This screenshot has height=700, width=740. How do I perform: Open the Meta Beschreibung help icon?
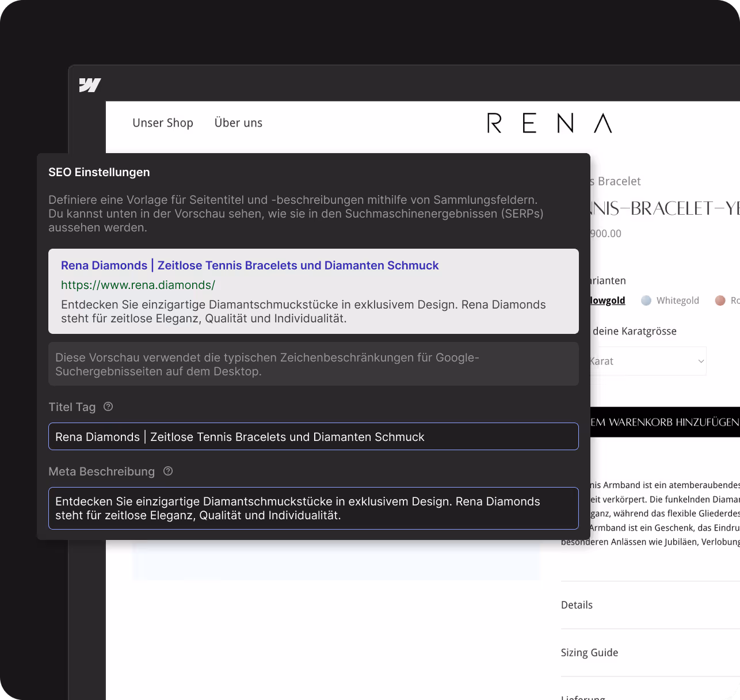coord(167,471)
